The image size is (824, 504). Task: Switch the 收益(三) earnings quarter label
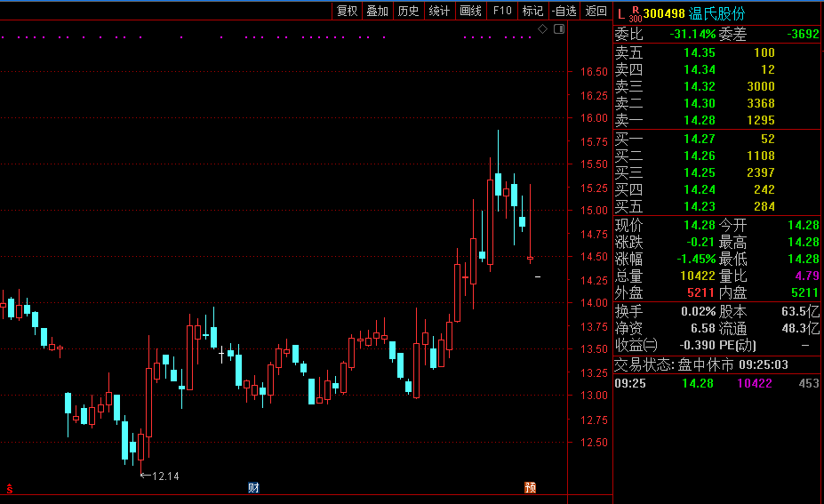click(x=636, y=345)
